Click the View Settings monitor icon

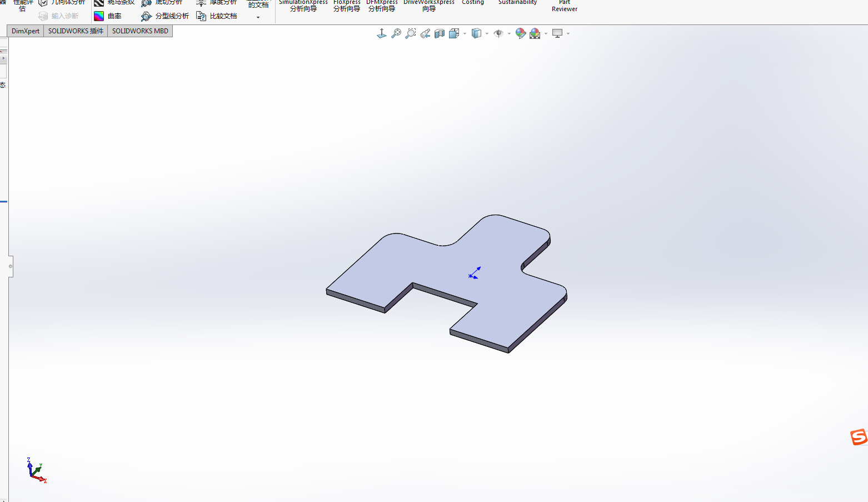click(557, 34)
